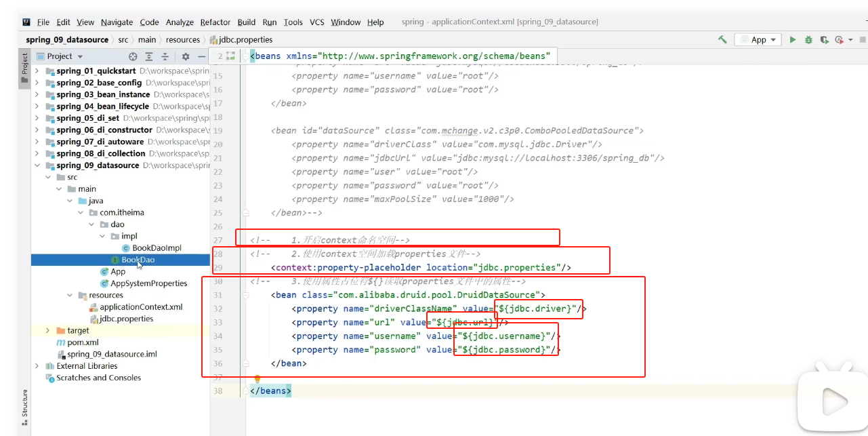
Task: Collapse the com.itheima package node
Action: click(81, 212)
